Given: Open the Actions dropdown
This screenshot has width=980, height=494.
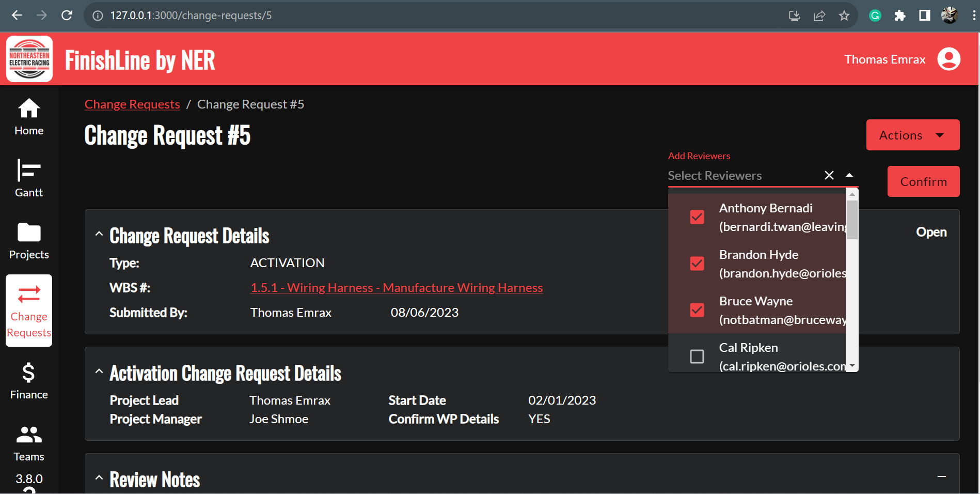Looking at the screenshot, I should click(x=913, y=135).
